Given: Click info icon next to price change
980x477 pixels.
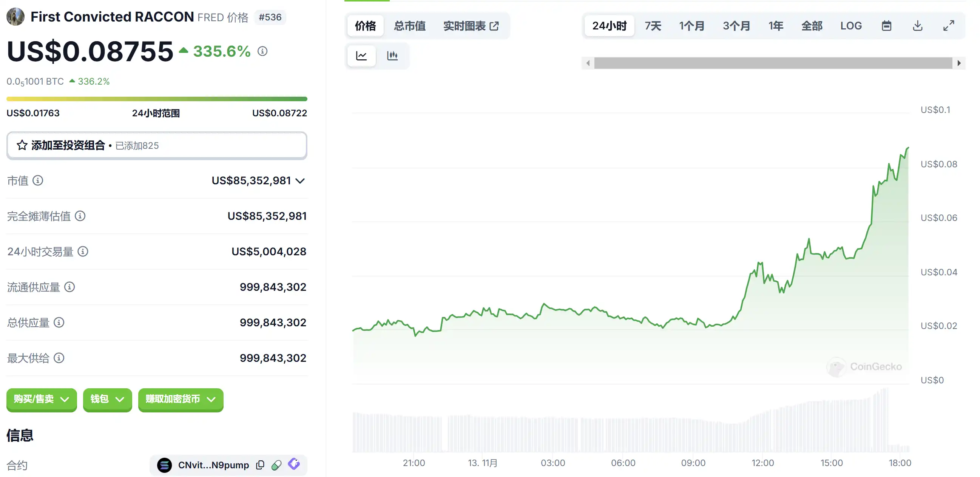Looking at the screenshot, I should [262, 51].
